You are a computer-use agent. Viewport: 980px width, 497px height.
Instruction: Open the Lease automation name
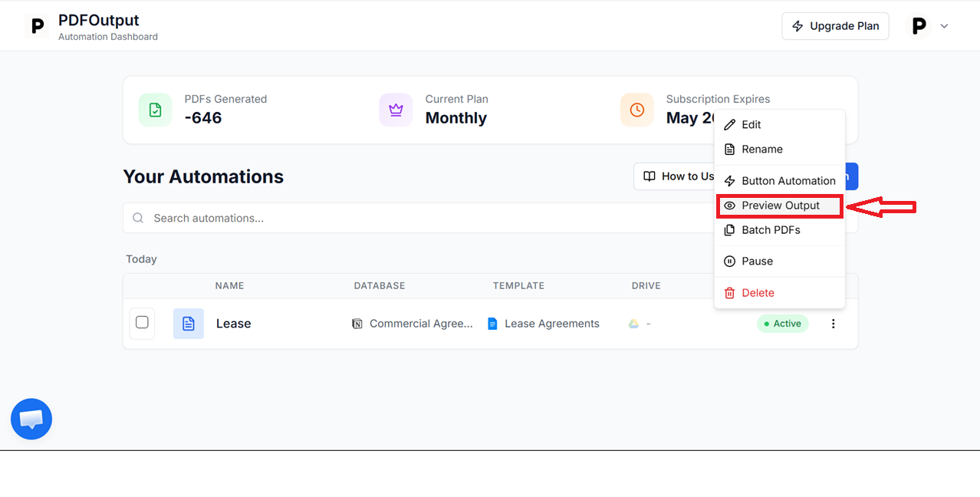point(233,324)
